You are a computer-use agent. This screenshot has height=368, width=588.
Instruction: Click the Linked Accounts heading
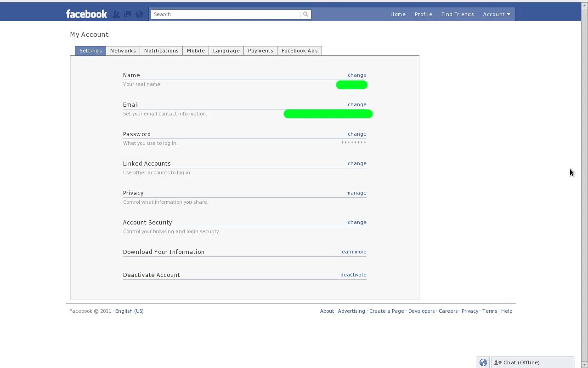pyautogui.click(x=147, y=163)
